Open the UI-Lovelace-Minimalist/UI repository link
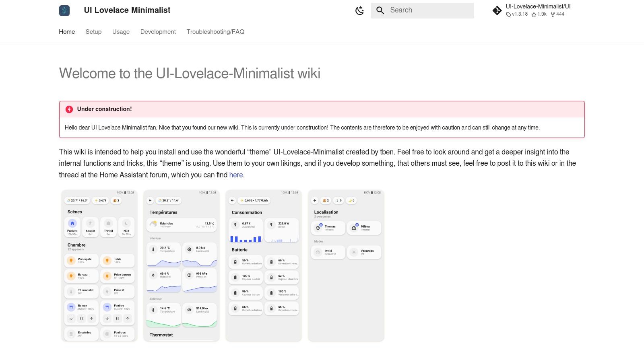The width and height of the screenshot is (644, 362). [x=538, y=6]
